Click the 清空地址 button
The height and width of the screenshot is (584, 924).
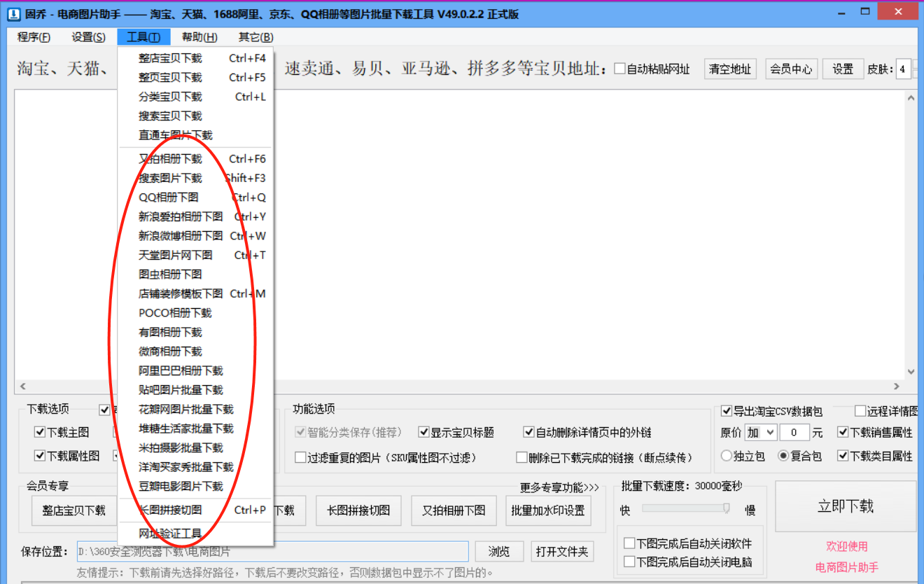[x=730, y=68]
